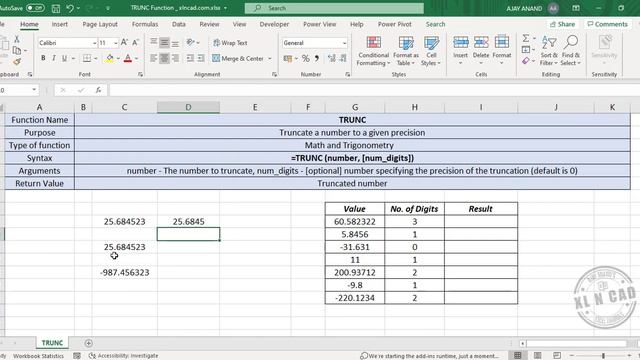640x360 pixels.
Task: Open Alignment settings dialog launcher
Action: pos(274,74)
